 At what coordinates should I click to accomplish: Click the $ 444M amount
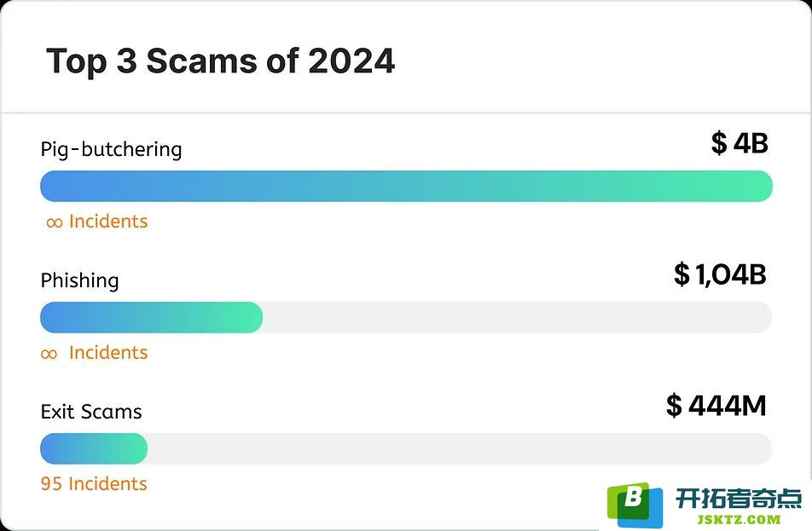(x=716, y=405)
